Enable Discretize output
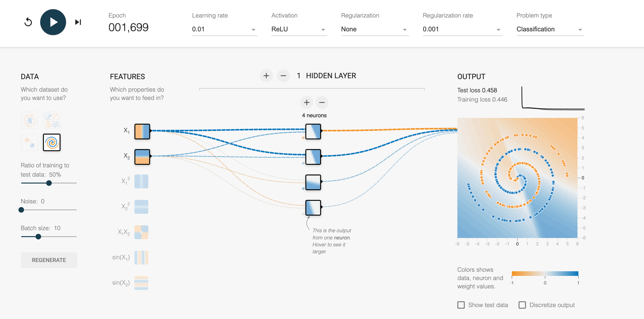The image size is (644, 319). (x=523, y=305)
